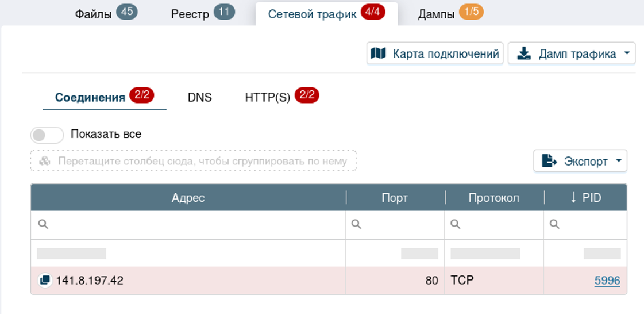Open the Файлы tab
The width and height of the screenshot is (644, 314).
tap(93, 14)
